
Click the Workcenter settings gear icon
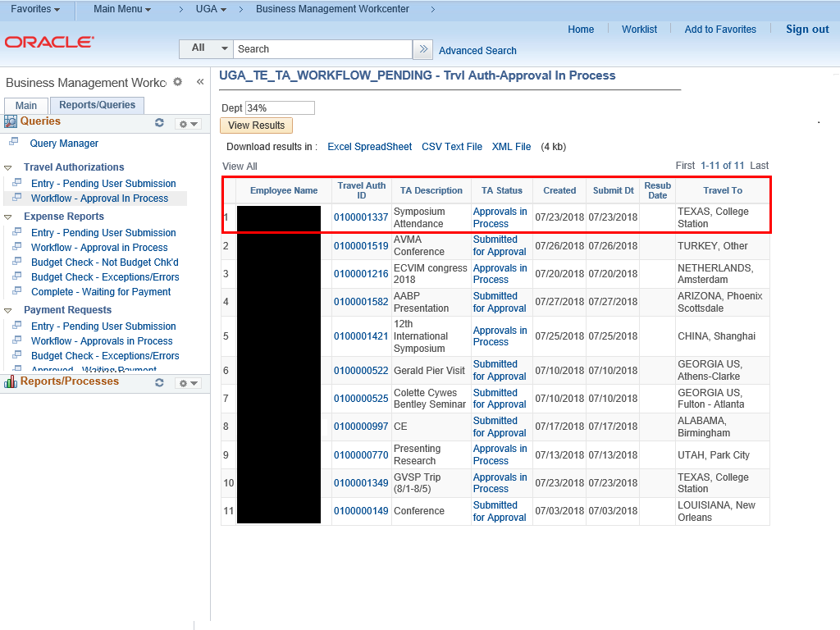[x=177, y=82]
